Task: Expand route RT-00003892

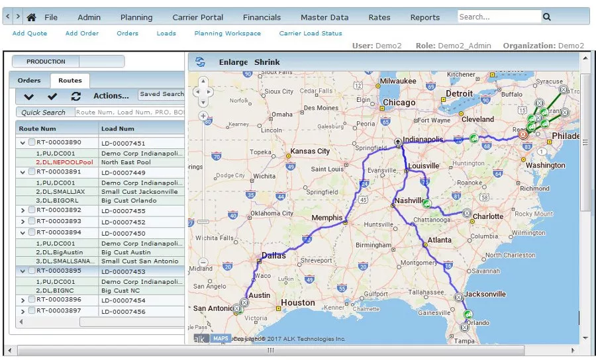Action: coord(23,210)
